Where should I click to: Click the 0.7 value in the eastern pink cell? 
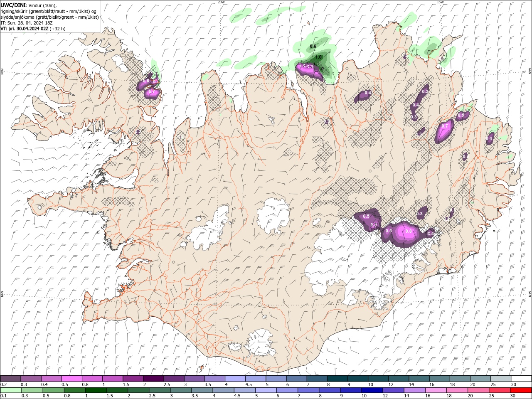(445, 126)
